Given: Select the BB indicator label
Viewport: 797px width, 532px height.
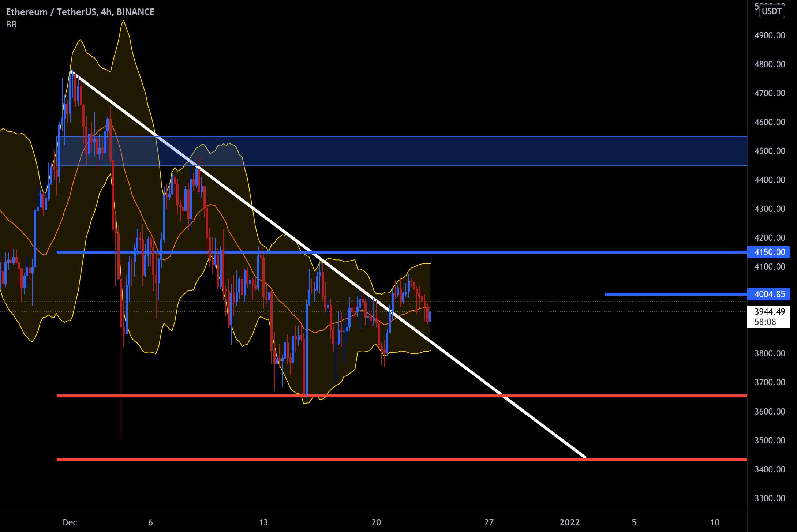Looking at the screenshot, I should click(x=11, y=25).
